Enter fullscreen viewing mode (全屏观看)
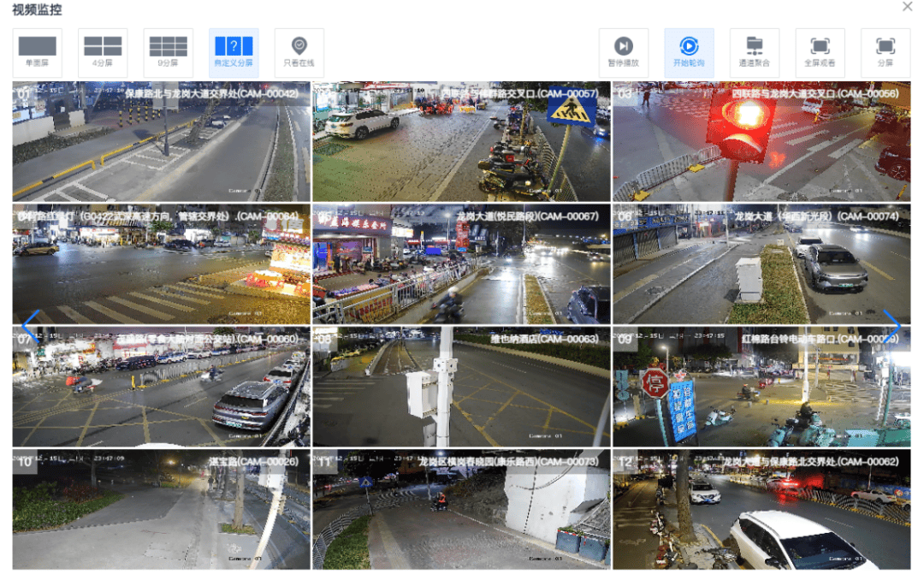This screenshot has height=586, width=924. [820, 52]
